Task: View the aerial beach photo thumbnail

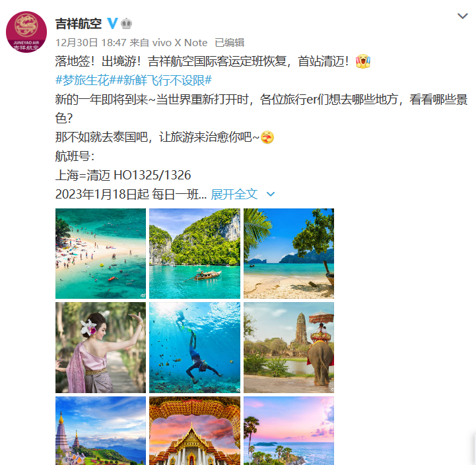Action: pos(100,253)
